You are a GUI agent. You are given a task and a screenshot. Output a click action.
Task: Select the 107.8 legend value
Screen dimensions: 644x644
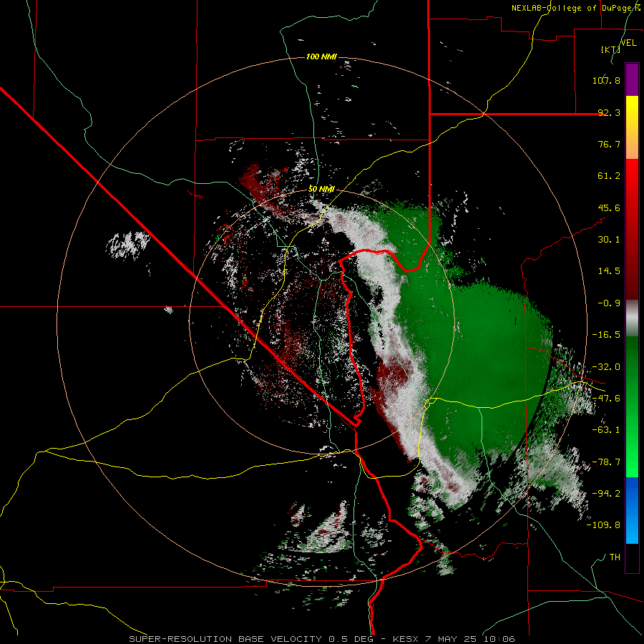[x=606, y=80]
